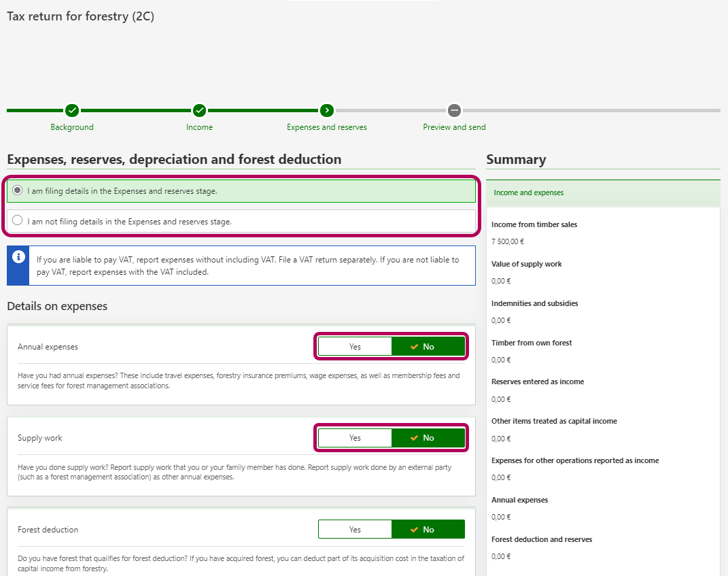Set Annual expenses to No
Viewport: 728px width, 576px height.
coord(428,347)
